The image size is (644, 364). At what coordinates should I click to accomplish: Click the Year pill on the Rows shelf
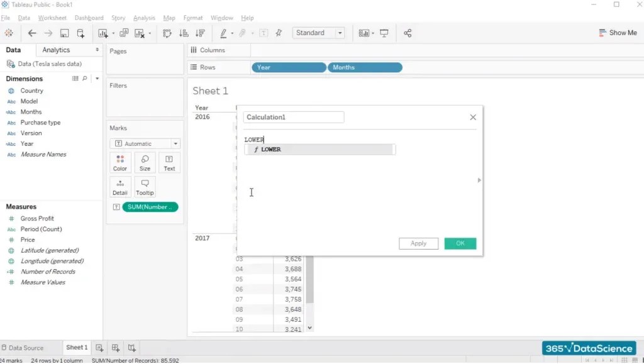point(288,67)
